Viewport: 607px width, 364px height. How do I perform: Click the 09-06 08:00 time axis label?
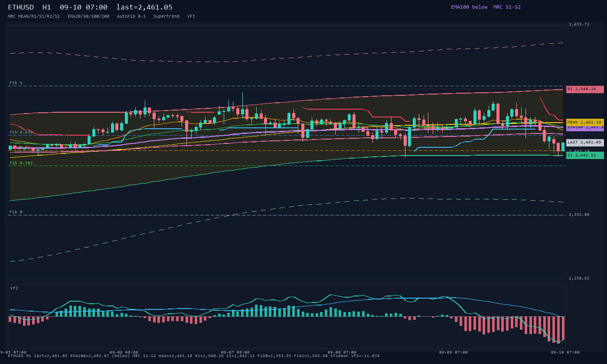pos(124,352)
